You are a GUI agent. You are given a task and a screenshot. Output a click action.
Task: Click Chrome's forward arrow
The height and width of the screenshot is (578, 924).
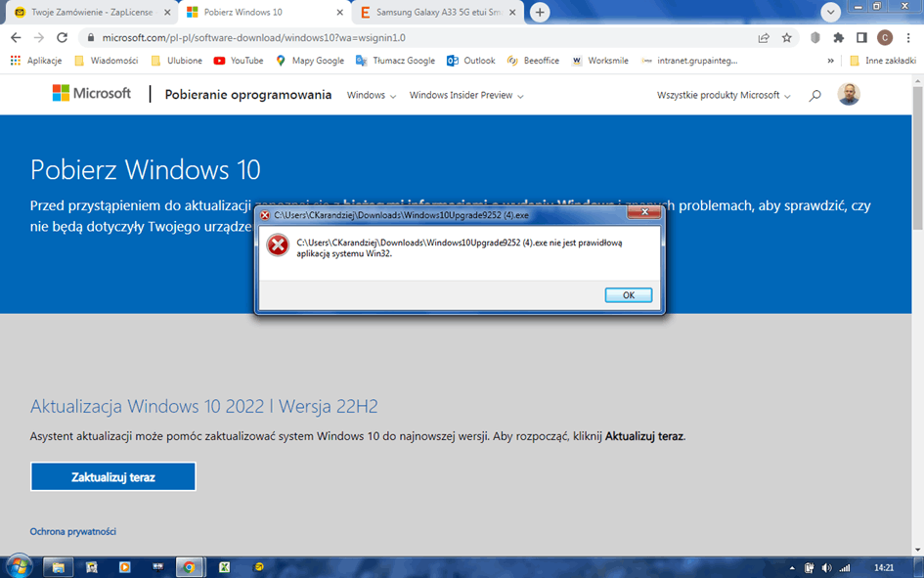[x=39, y=38]
